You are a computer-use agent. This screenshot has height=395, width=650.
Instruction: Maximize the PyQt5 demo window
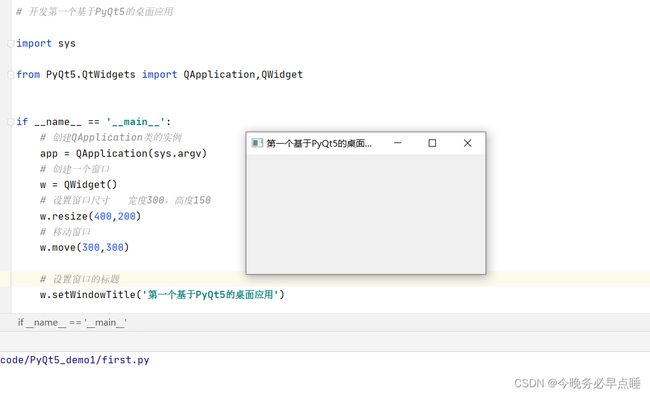[432, 143]
